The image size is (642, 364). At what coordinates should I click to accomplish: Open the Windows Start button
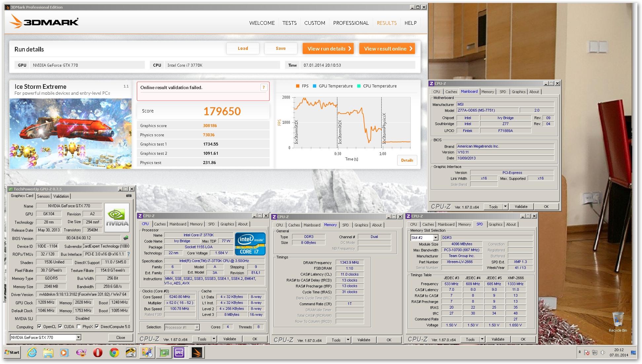(12, 352)
